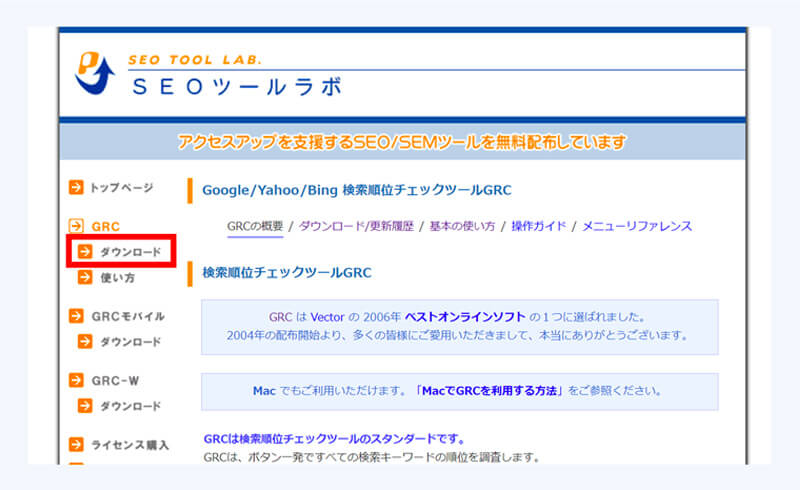Open ライセンス購入 in the sidebar

(x=130, y=445)
